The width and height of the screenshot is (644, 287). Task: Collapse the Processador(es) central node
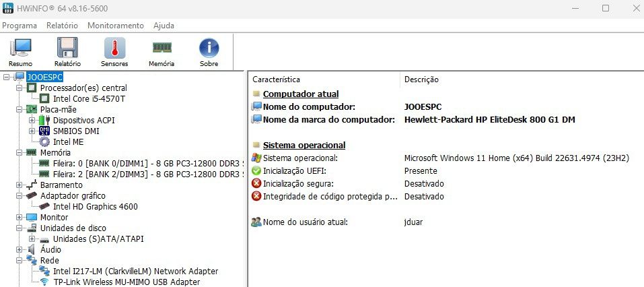(19, 88)
